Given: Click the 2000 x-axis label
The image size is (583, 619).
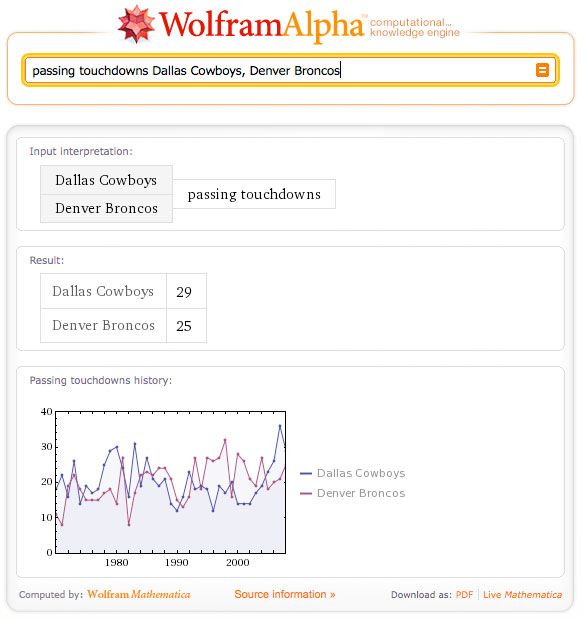Looking at the screenshot, I should (238, 563).
